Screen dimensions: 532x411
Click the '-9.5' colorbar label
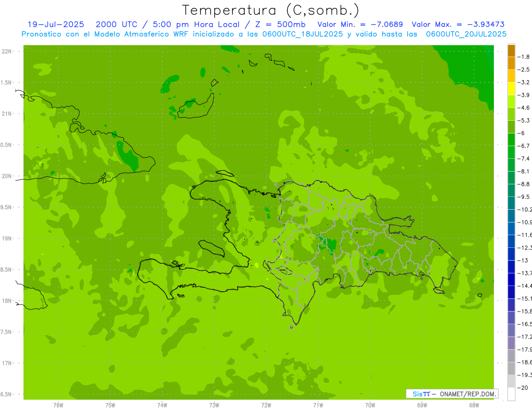(524, 197)
